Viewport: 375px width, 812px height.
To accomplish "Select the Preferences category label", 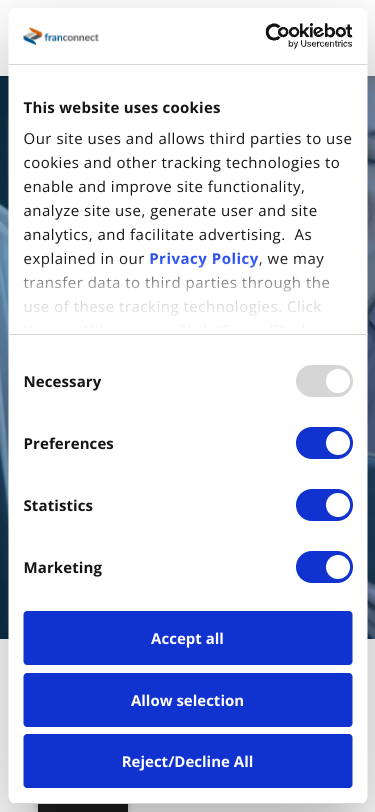I will pyautogui.click(x=68, y=444).
